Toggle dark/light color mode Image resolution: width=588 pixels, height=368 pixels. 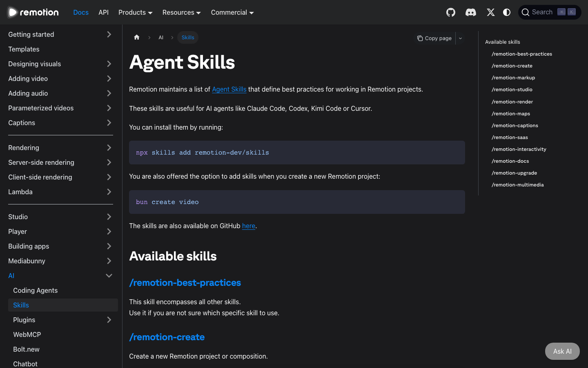pyautogui.click(x=507, y=12)
